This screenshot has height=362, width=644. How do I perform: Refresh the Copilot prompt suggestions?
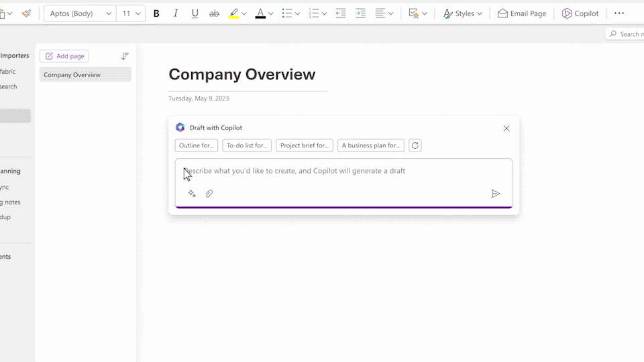[x=415, y=145]
